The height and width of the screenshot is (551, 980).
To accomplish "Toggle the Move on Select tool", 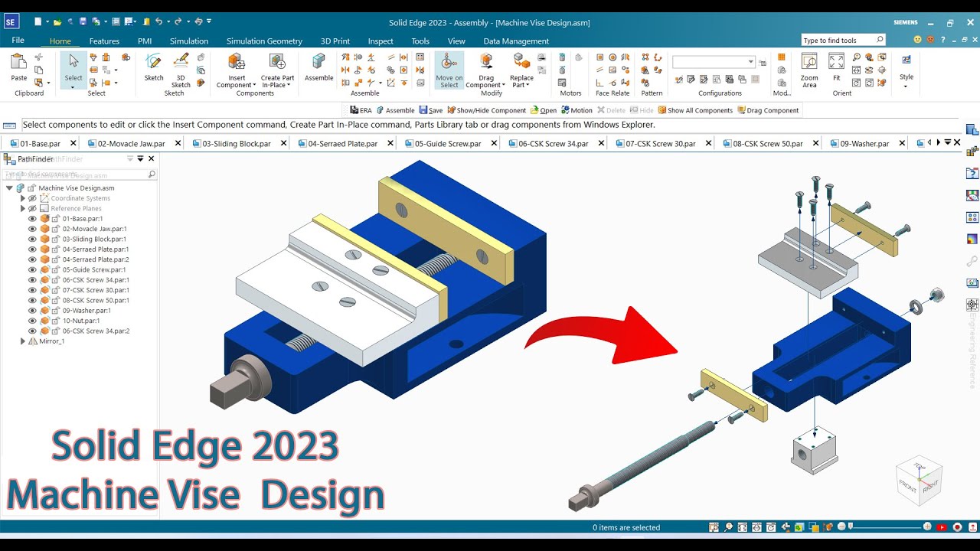I will click(449, 70).
